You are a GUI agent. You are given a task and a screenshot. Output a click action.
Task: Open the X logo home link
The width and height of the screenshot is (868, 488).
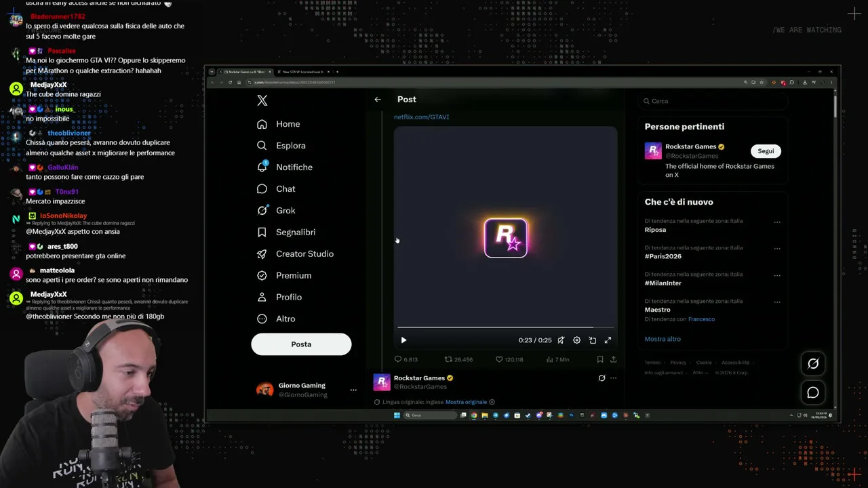click(x=262, y=101)
